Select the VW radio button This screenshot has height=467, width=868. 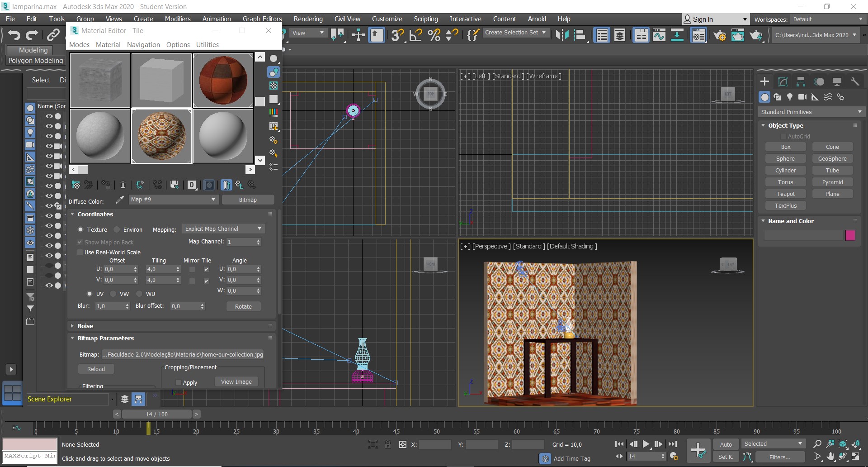pos(113,294)
